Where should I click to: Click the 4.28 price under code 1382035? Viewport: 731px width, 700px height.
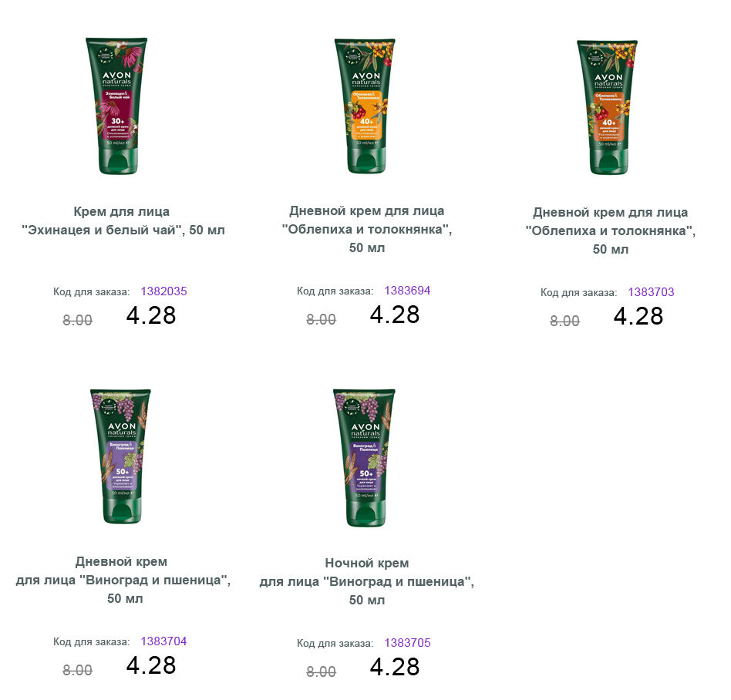point(151,315)
